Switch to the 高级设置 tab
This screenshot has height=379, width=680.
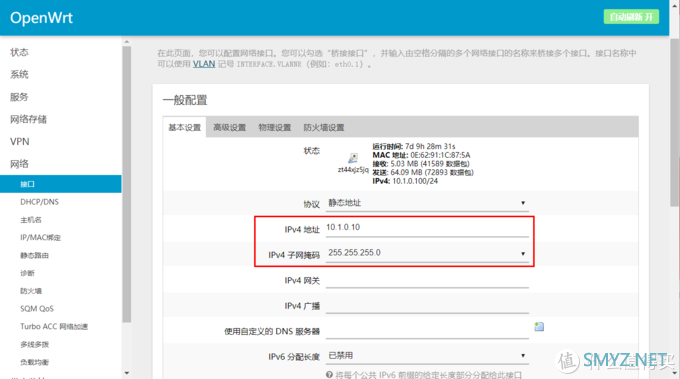229,127
